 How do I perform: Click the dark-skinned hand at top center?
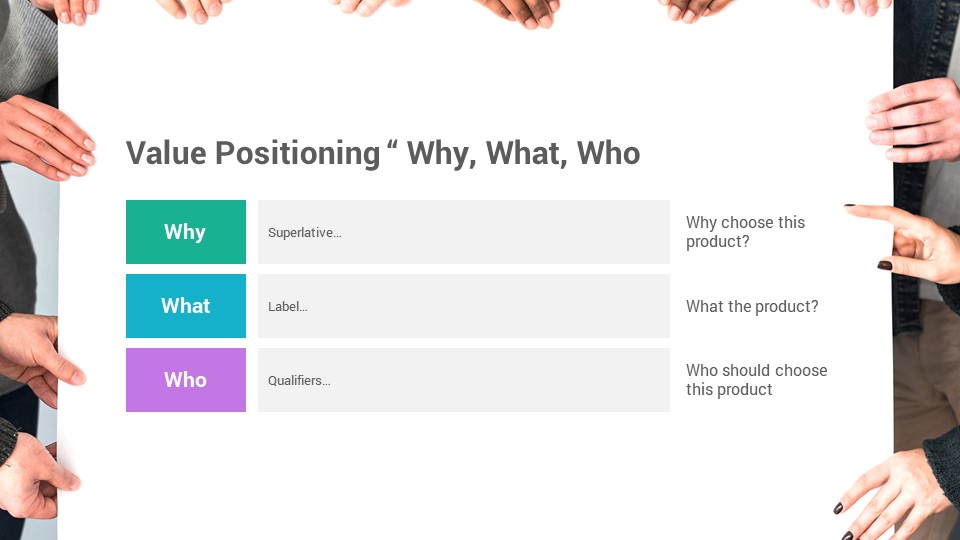pos(519,12)
